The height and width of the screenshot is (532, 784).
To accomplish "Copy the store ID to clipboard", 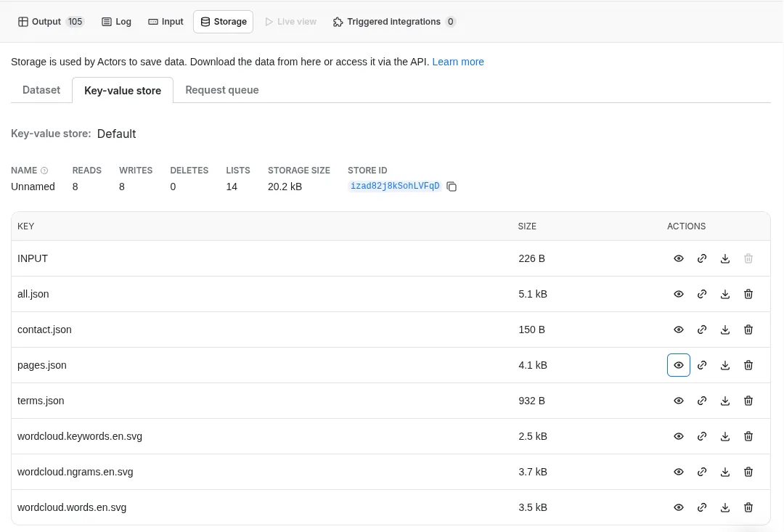I will click(452, 187).
